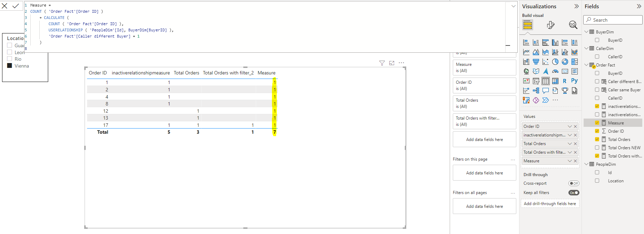The width and height of the screenshot is (644, 234).
Task: Collapse the Fields pane
Action: tap(639, 6)
